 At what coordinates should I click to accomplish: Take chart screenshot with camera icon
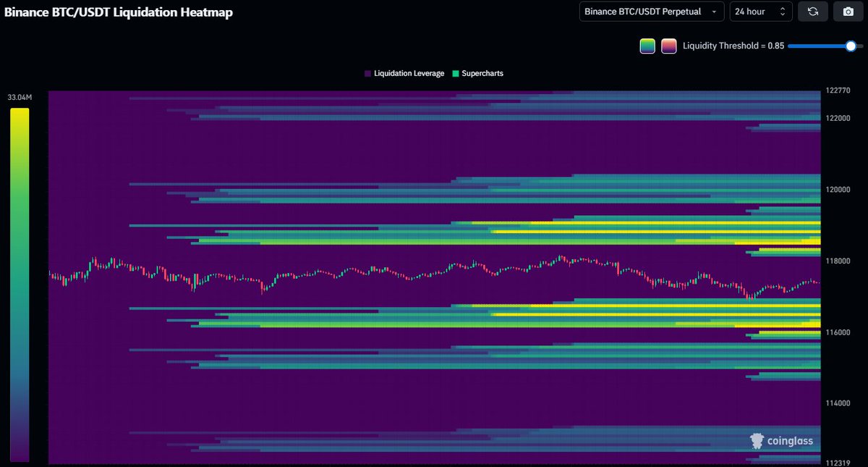(x=848, y=12)
